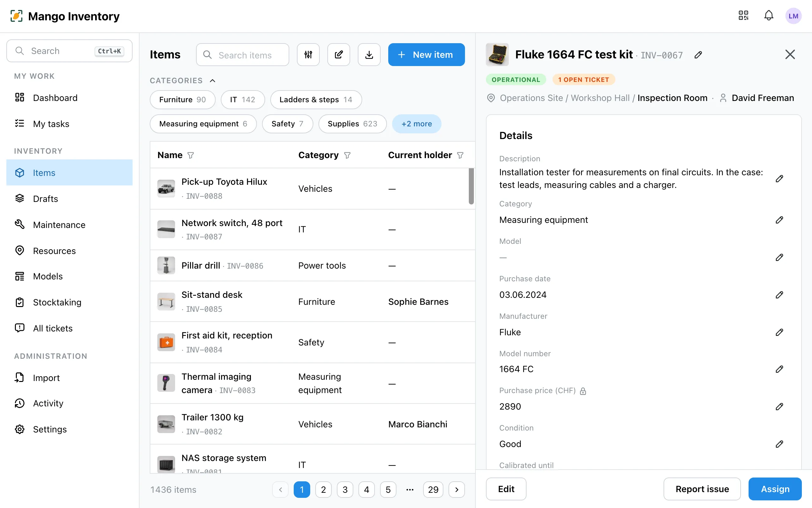Image resolution: width=812 pixels, height=508 pixels.
Task: Open the notifications bell
Action: point(769,16)
